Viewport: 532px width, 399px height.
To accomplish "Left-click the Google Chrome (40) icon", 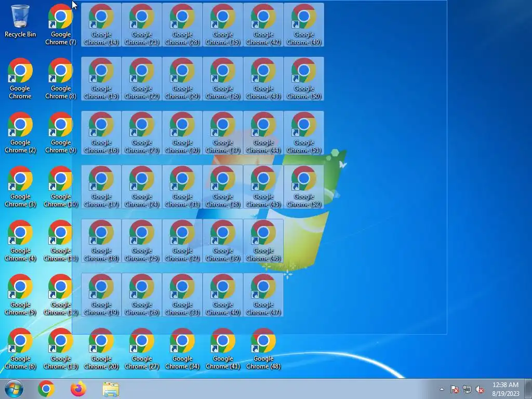I will [x=222, y=295].
